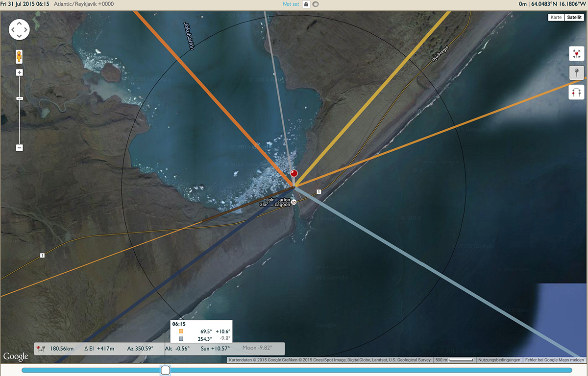Click the orange sun swatch in the 06:15 tooltip
The height and width of the screenshot is (376, 588).
181,331
